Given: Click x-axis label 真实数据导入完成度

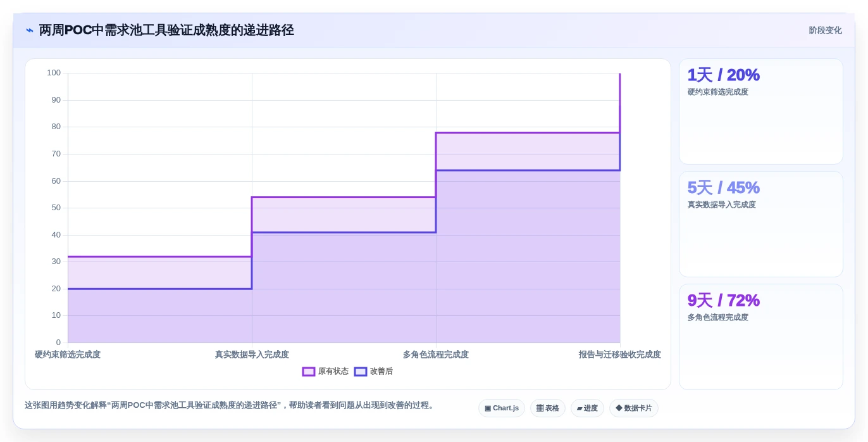Looking at the screenshot, I should 252,355.
